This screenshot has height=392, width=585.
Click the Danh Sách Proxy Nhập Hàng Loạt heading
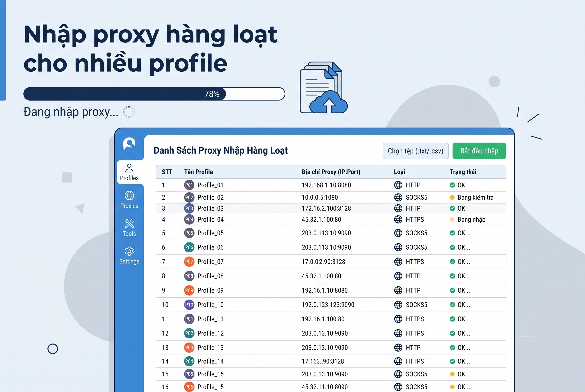(221, 150)
